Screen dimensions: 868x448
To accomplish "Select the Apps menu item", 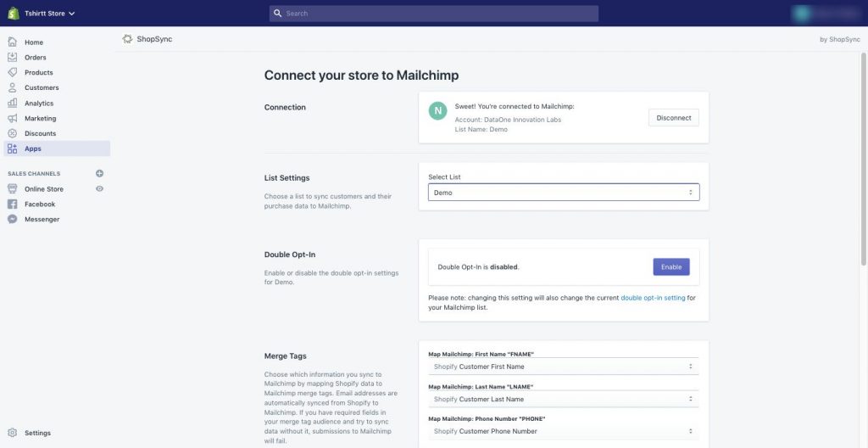I will pyautogui.click(x=57, y=148).
